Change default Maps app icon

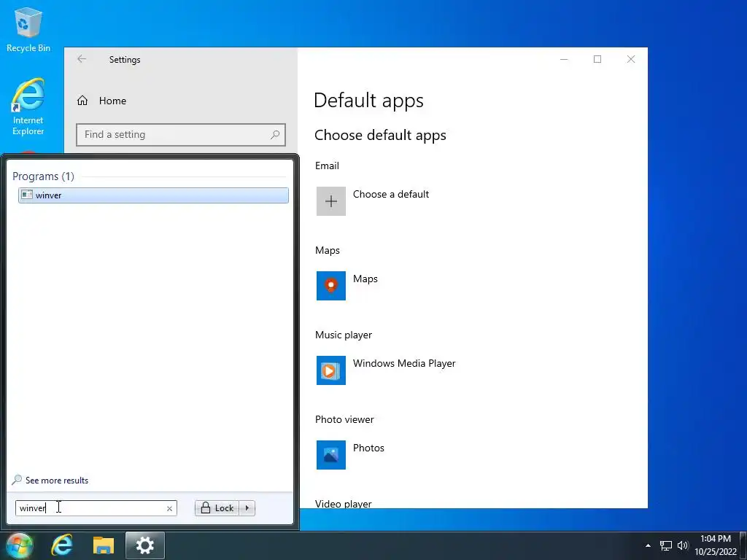[x=331, y=286]
